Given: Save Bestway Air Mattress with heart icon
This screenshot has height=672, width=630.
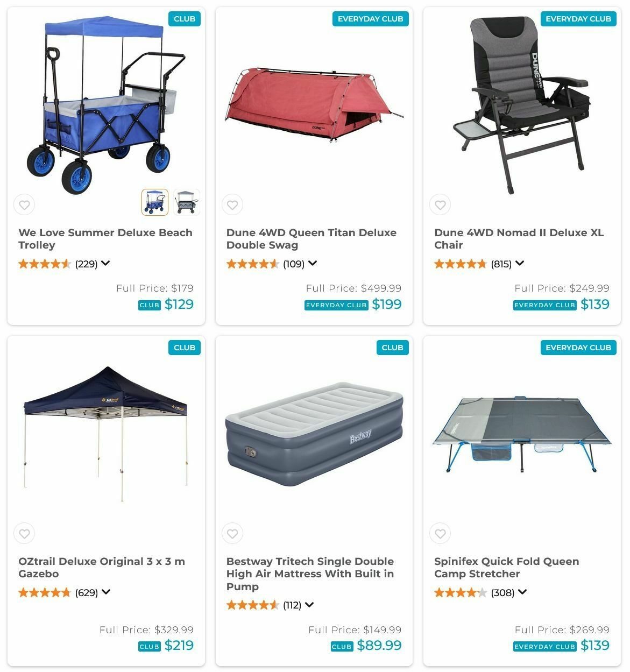Looking at the screenshot, I should click(x=232, y=534).
